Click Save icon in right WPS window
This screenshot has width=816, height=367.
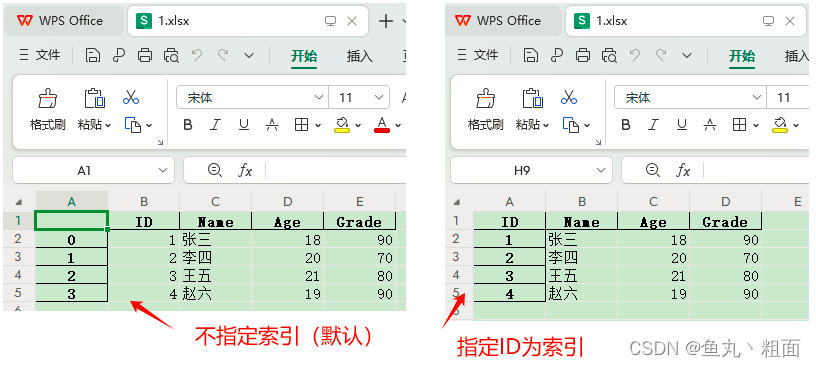[530, 55]
